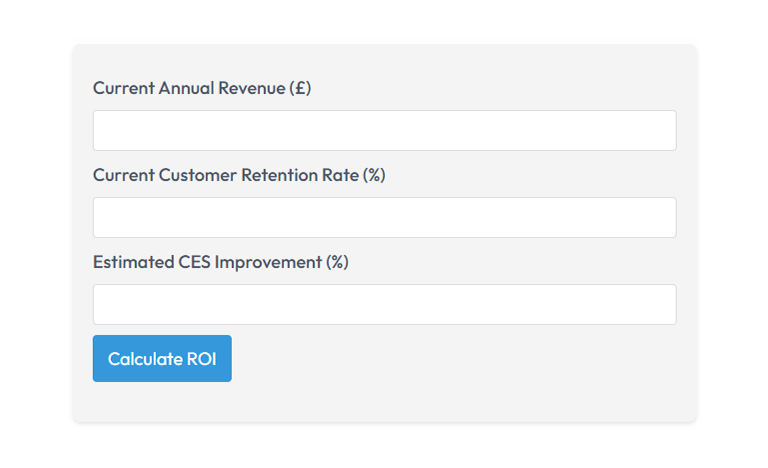
Task: Place cursor in the CES improvement percentage field
Action: click(384, 304)
